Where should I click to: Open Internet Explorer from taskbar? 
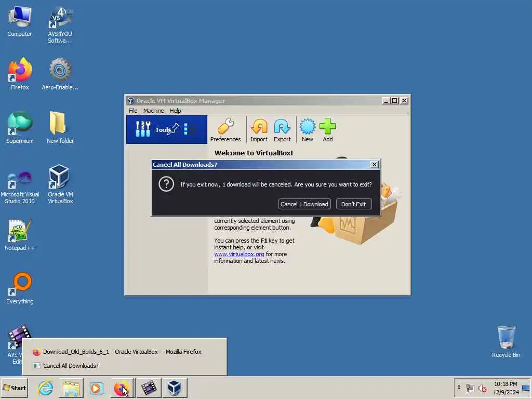(46, 388)
